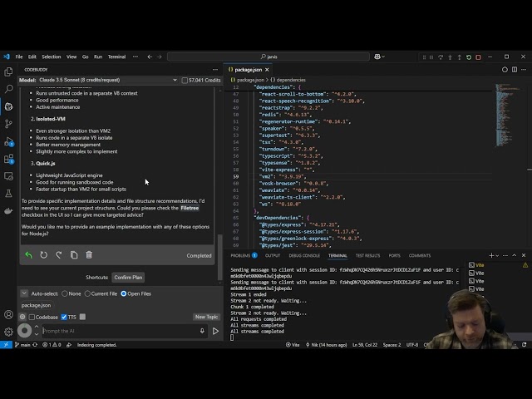Select the Open Files auto-select option
This screenshot has height=399, width=532.
coord(124,293)
